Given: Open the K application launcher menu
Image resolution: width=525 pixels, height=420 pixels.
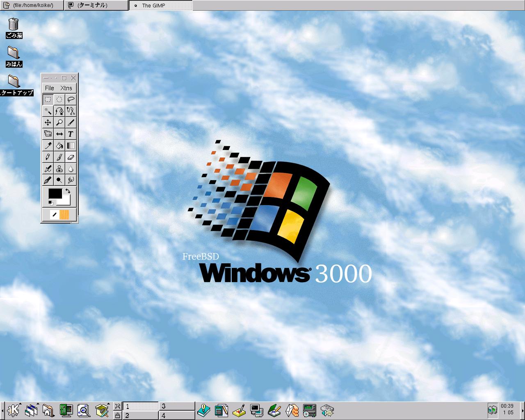Looking at the screenshot, I should coord(14,410).
